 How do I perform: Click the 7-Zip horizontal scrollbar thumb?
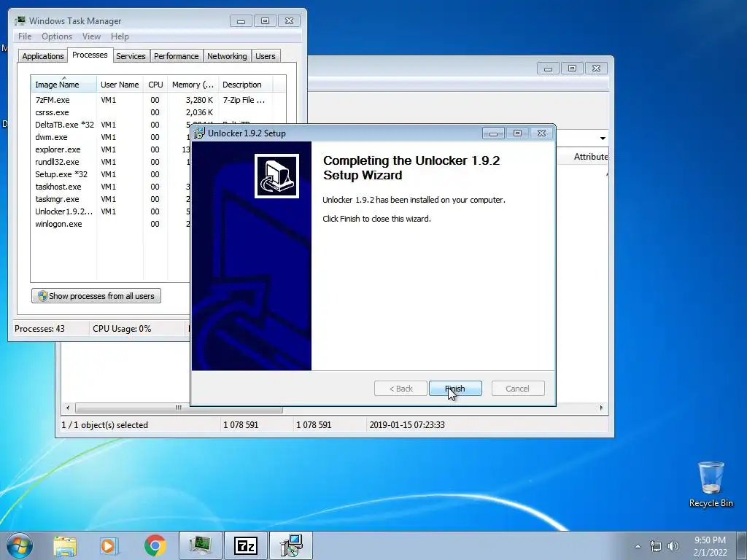[x=179, y=408]
